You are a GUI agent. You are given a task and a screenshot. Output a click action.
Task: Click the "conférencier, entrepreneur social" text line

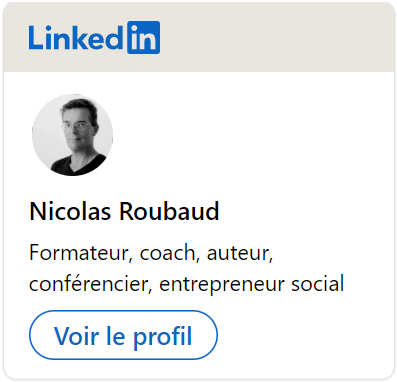[x=187, y=284]
